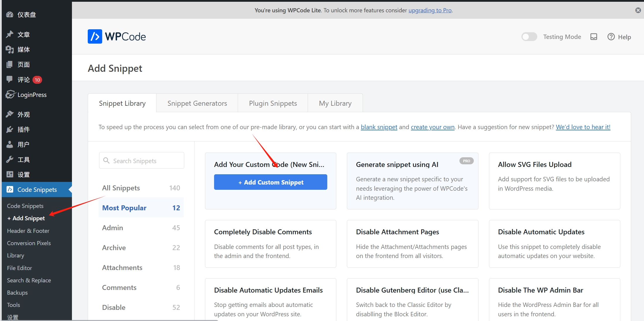This screenshot has width=644, height=321.
Task: Switch to Plugin Snippets tab
Action: [x=273, y=103]
